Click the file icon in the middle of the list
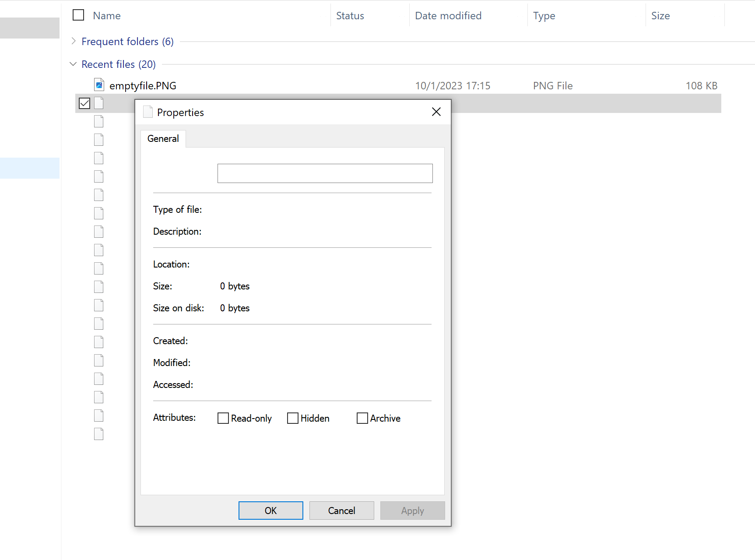The width and height of the screenshot is (755, 560). [x=98, y=268]
